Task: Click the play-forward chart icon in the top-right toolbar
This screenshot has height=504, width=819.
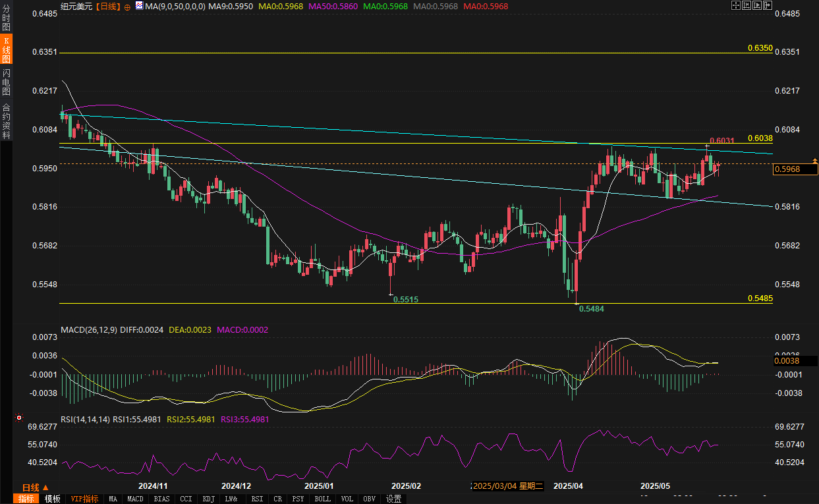Action: point(757,5)
